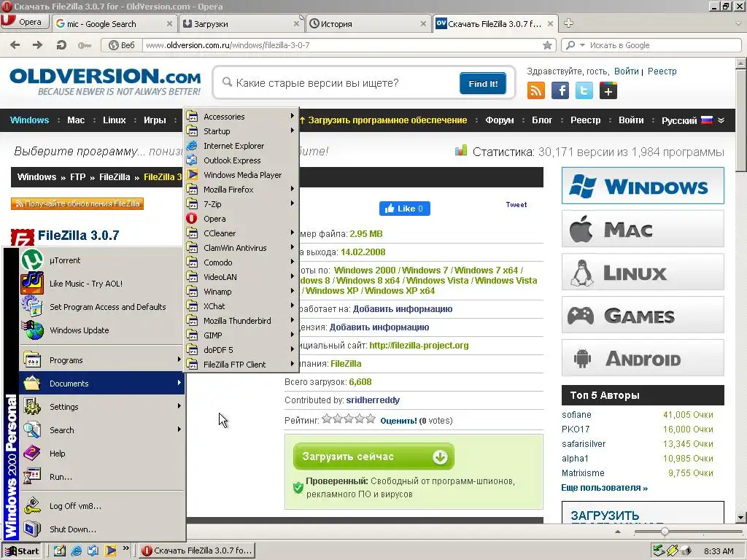The height and width of the screenshot is (560, 747).
Task: Click the large Windows category banner
Action: 643,185
